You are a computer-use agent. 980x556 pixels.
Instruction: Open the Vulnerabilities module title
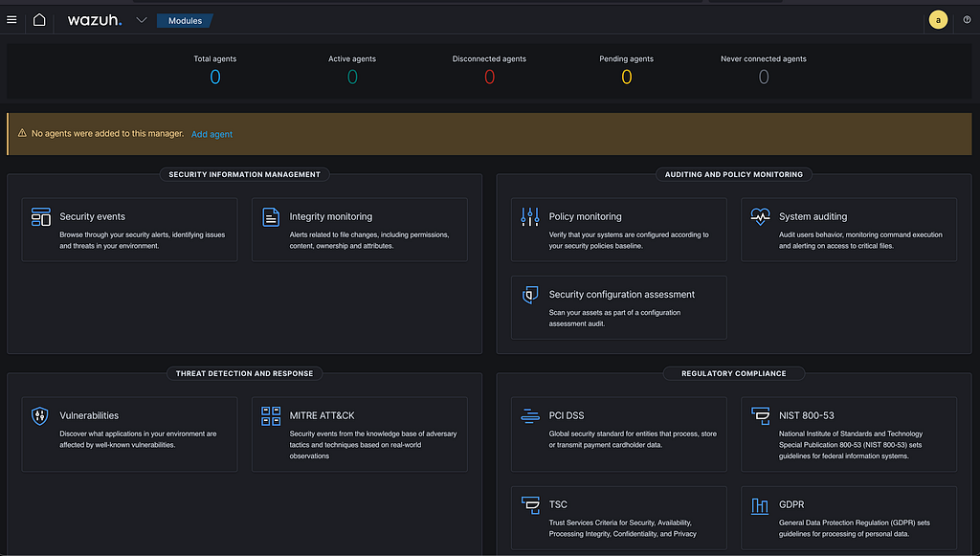pyautogui.click(x=89, y=415)
